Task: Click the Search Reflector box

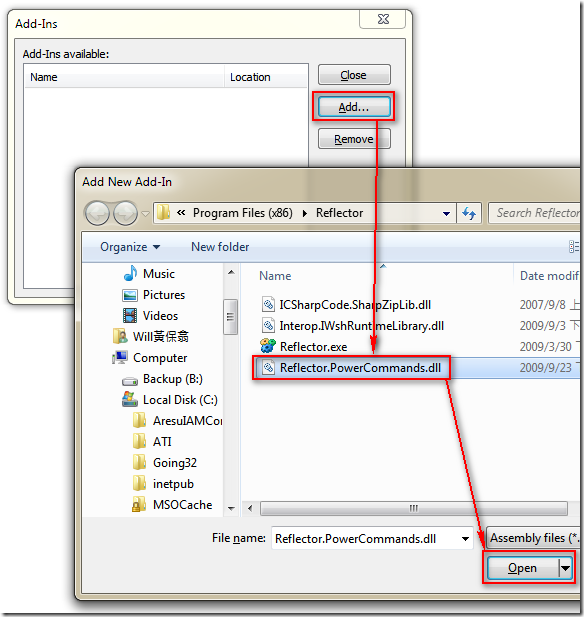Action: click(x=535, y=213)
